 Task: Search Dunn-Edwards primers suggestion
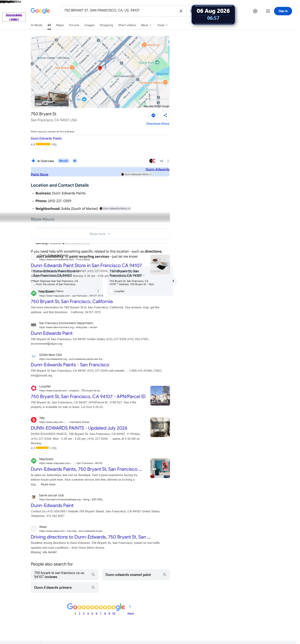(65, 587)
